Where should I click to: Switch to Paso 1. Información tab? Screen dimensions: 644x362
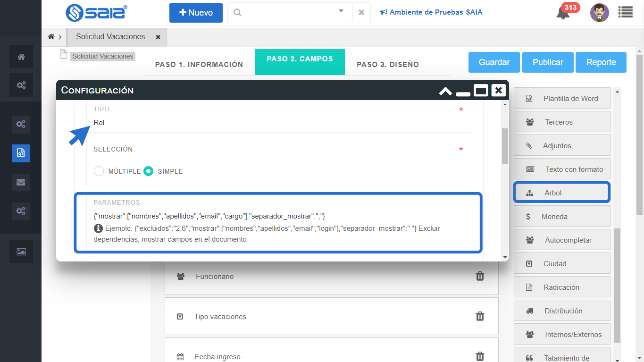click(199, 65)
